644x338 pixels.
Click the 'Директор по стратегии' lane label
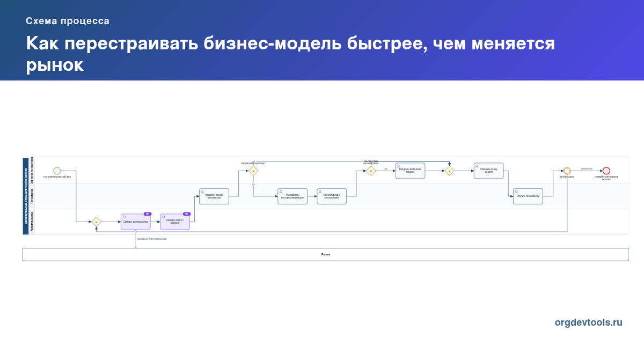[x=32, y=171]
